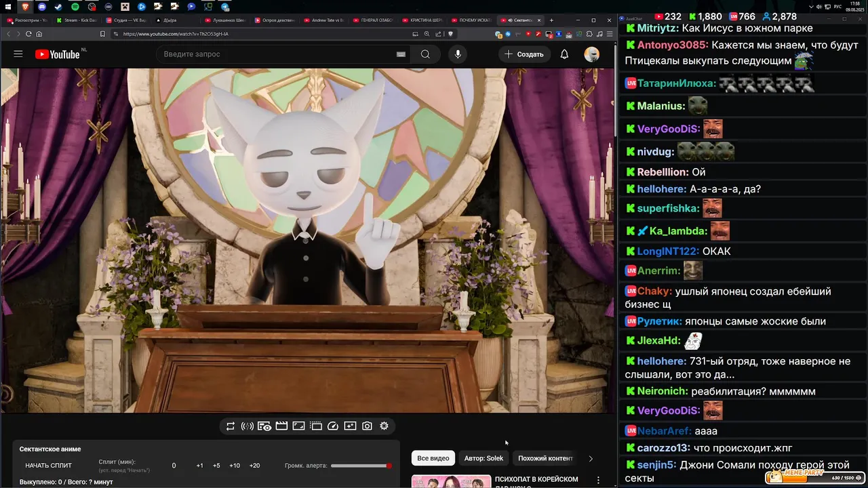Open the browser main menu hamburger
The height and width of the screenshot is (488, 868).
tap(608, 34)
